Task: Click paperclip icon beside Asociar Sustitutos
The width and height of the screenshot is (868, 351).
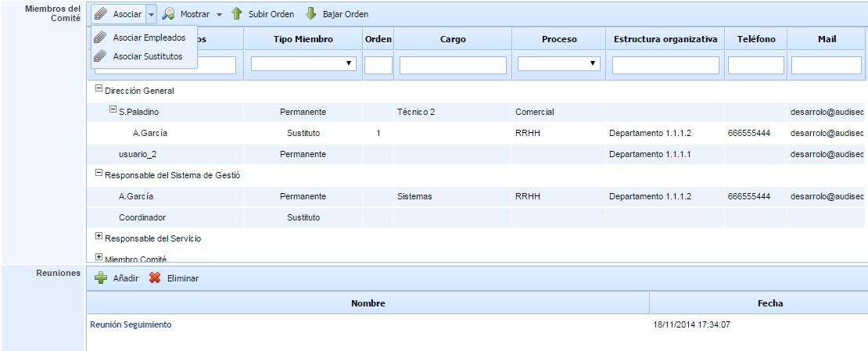Action: tap(100, 56)
